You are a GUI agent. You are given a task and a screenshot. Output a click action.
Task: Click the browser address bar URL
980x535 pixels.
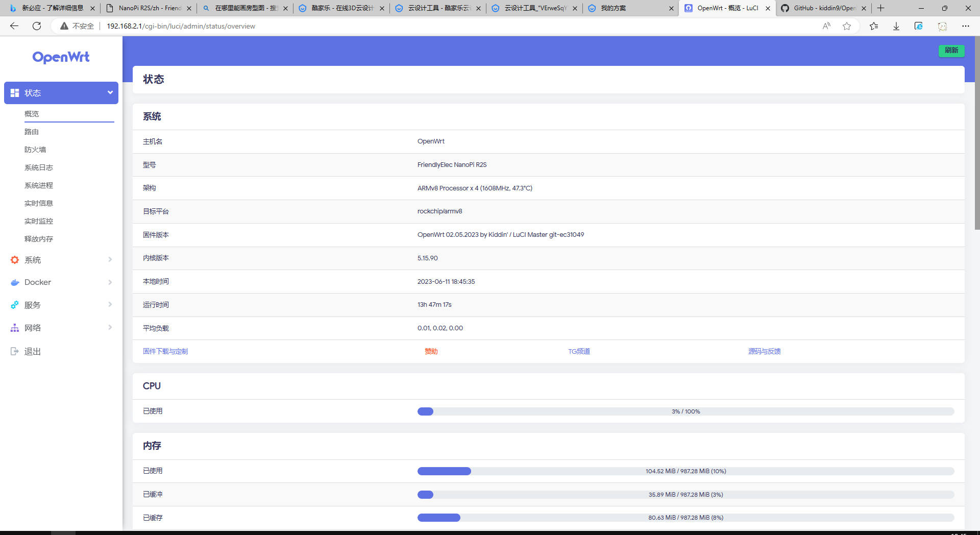(181, 26)
